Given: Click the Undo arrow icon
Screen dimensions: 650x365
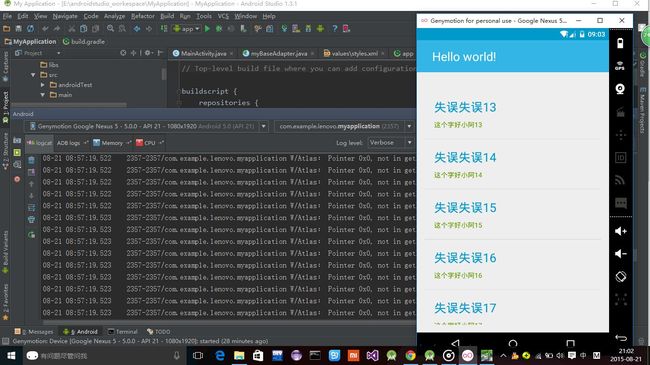Looking at the screenshot, I should [45, 29].
